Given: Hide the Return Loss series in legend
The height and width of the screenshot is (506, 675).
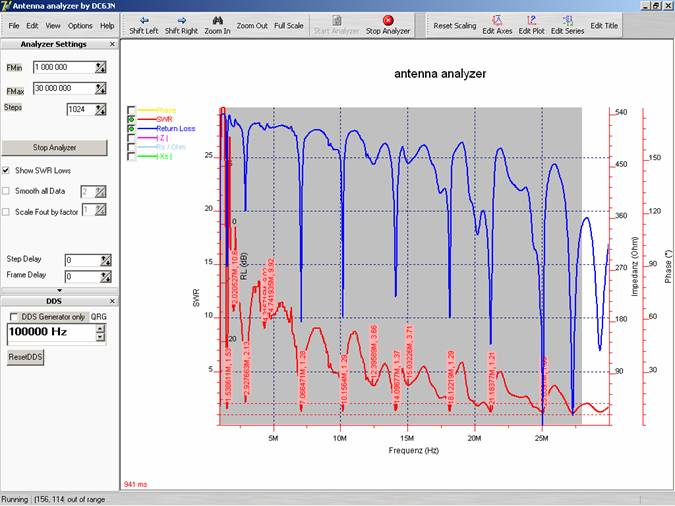Looking at the screenshot, I should 132,129.
